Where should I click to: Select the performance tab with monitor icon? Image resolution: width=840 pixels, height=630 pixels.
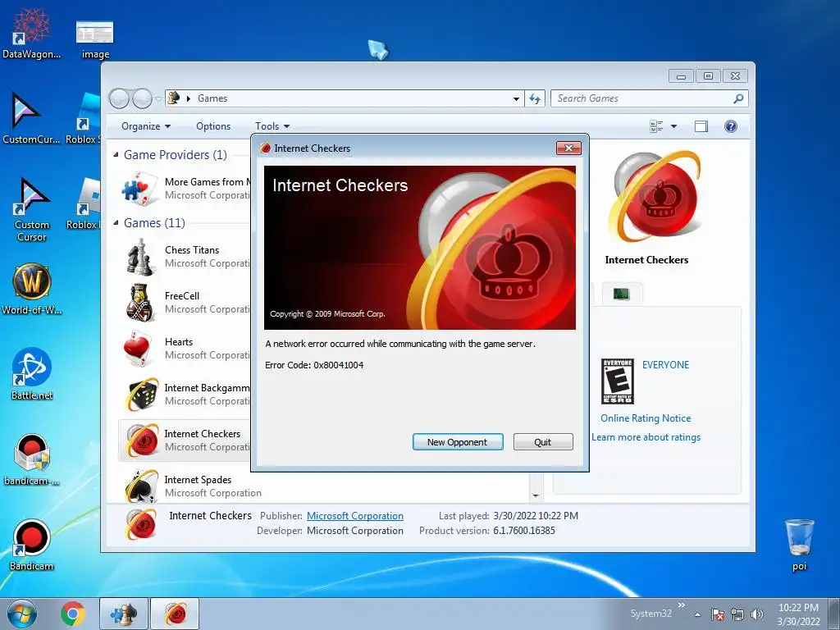pos(622,294)
